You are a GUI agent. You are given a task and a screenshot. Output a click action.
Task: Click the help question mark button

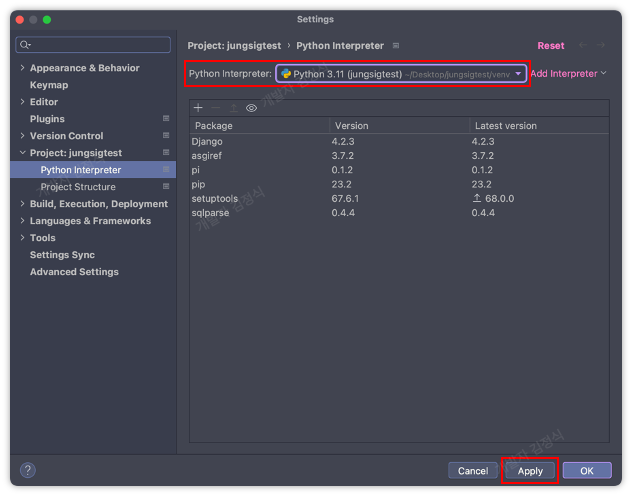(x=28, y=470)
